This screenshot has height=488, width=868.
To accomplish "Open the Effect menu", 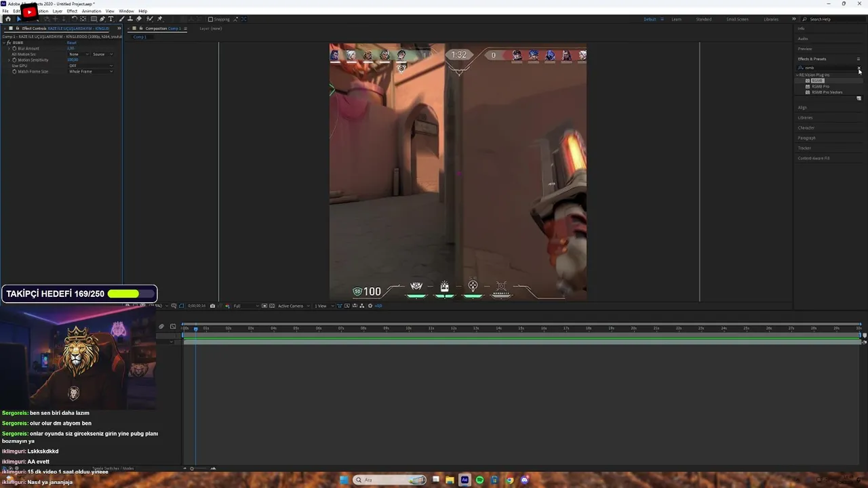I will pos(72,11).
